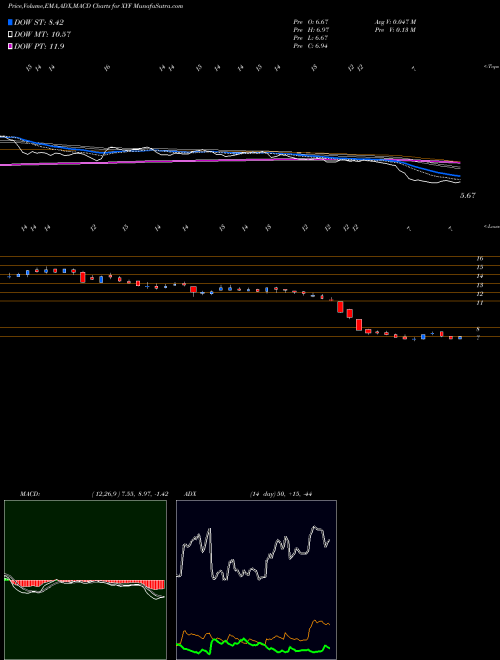Click the 'Pre V: 0.13 M' volume text
The width and height of the screenshot is (500, 660).
tap(396, 30)
